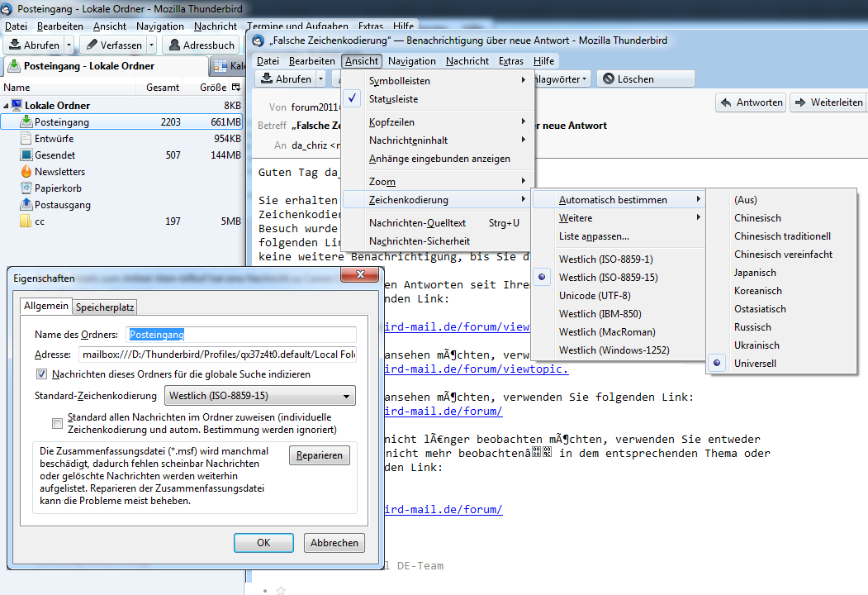
Task: Toggle global search indexing checkbox
Action: coord(42,374)
